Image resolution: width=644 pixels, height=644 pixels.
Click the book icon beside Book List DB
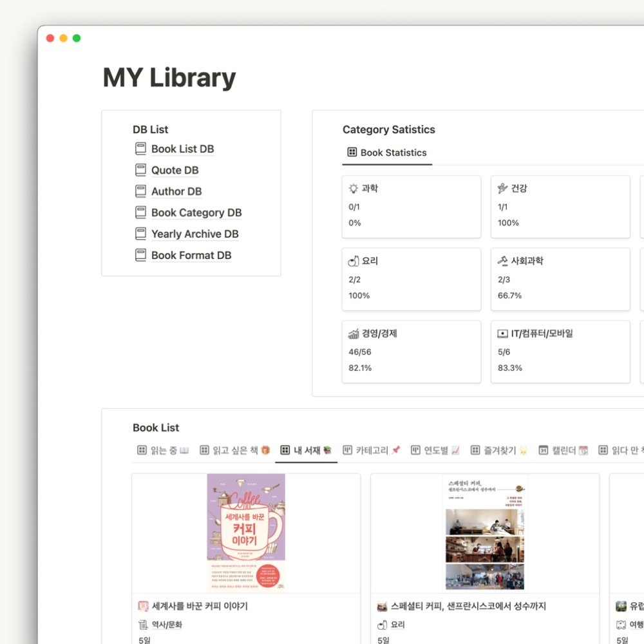(140, 149)
